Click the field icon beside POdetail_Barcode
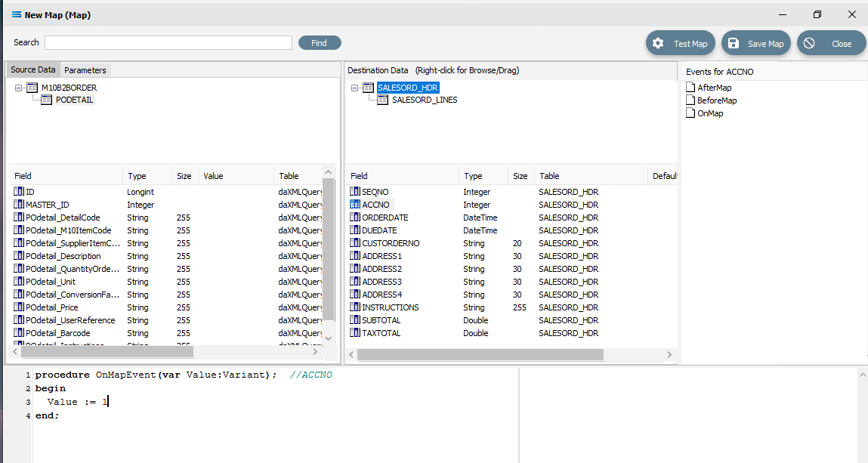This screenshot has width=868, height=463. coord(19,333)
